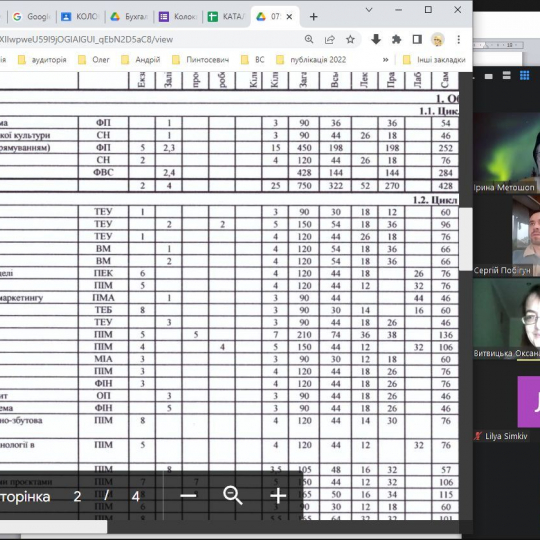The height and width of the screenshot is (540, 540).
Task: Open the Колок forms tab
Action: pos(178,17)
